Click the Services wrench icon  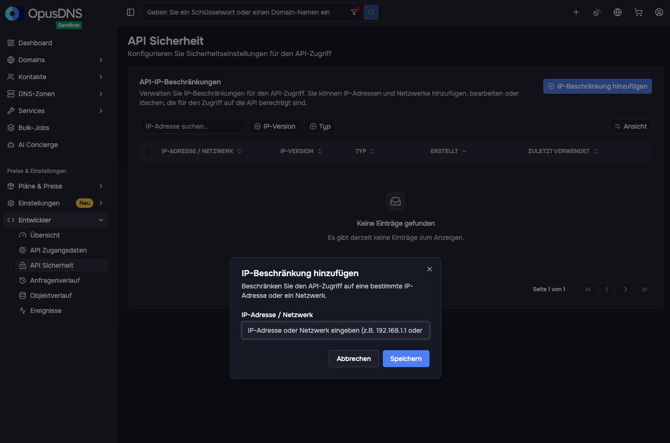tap(11, 111)
